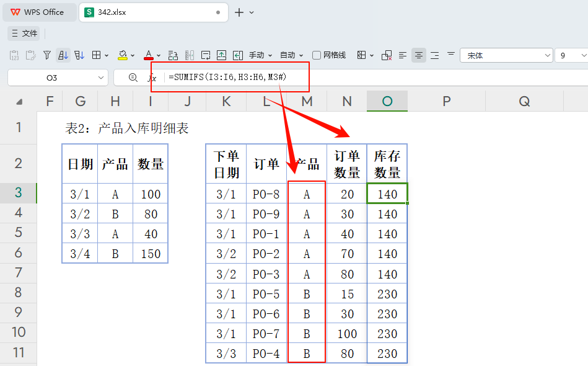Select row header 11
This screenshot has width=588, height=366.
click(19, 353)
